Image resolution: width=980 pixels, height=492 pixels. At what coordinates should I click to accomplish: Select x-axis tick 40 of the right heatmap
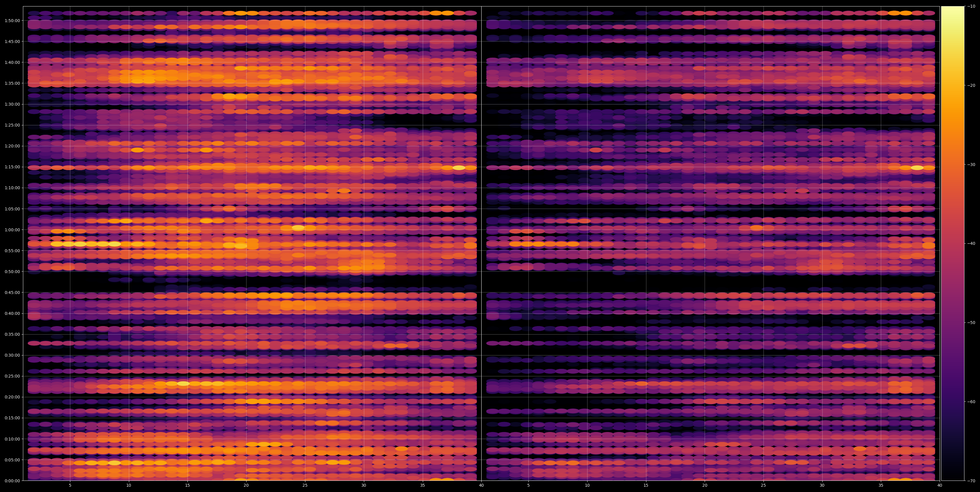[x=940, y=486]
